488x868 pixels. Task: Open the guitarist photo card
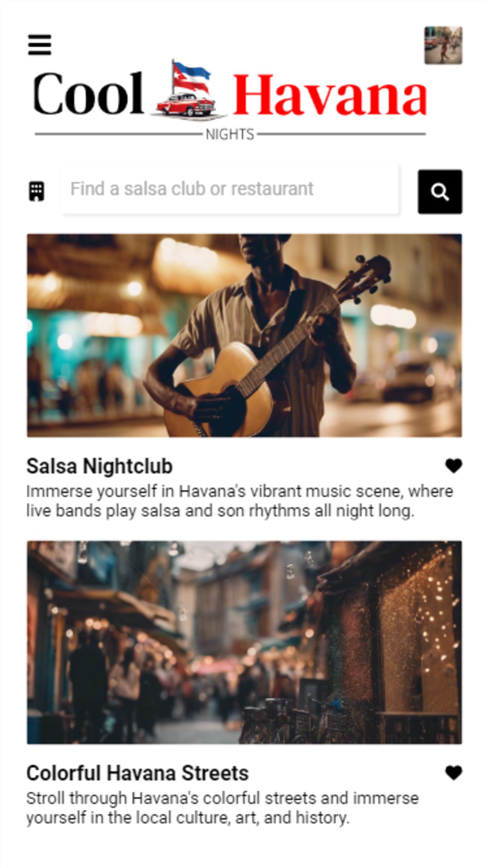coord(244,335)
